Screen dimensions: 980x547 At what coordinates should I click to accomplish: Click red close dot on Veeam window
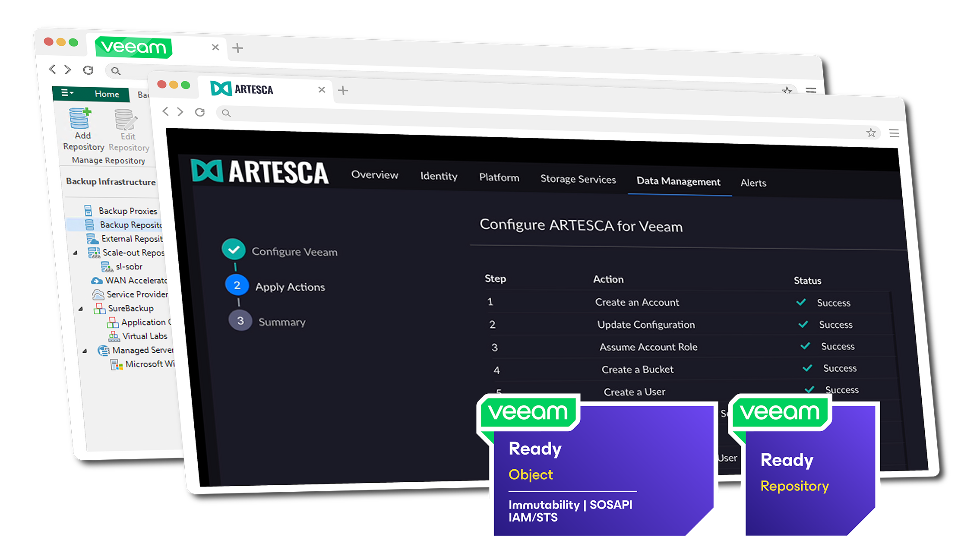48,41
